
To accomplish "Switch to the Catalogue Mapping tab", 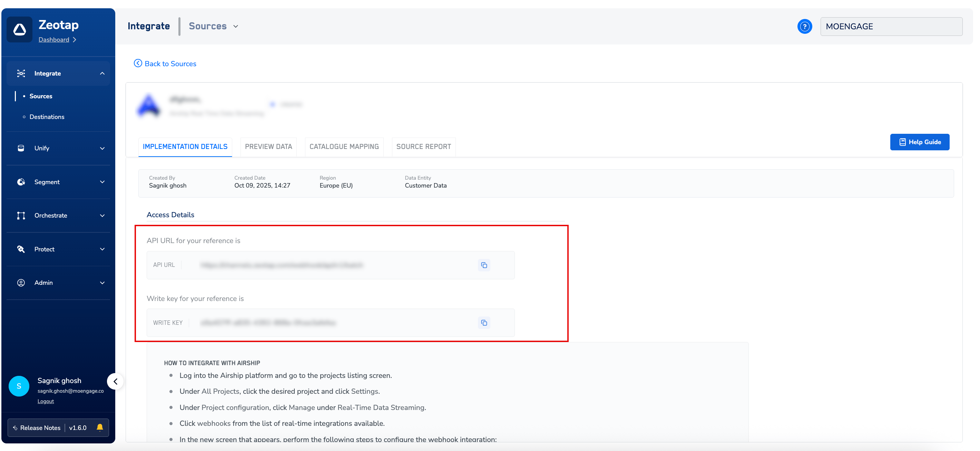I will [344, 147].
